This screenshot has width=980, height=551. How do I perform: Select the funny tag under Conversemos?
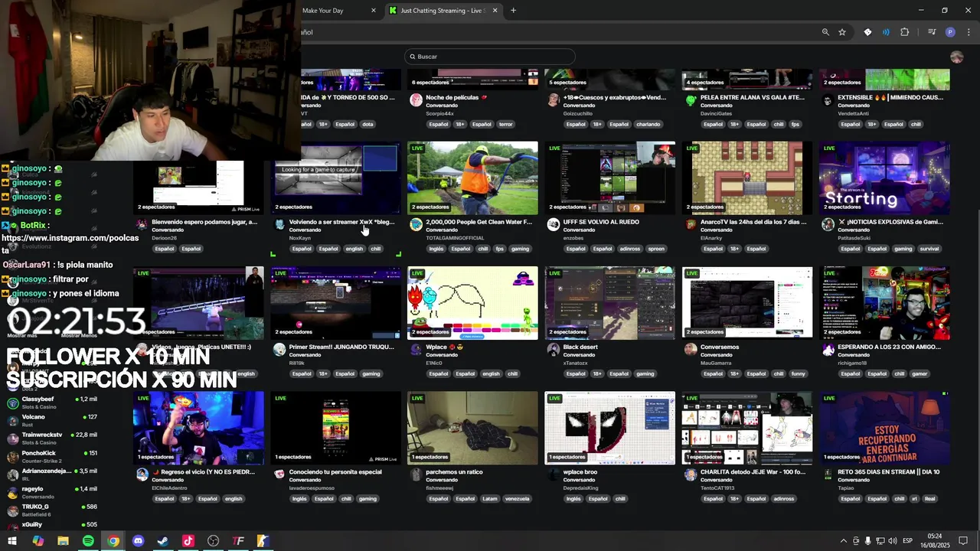pyautogui.click(x=799, y=373)
